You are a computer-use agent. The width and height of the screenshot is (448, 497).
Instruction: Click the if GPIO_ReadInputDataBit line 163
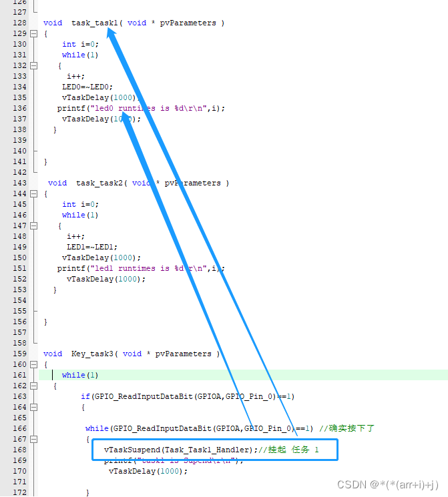point(188,396)
